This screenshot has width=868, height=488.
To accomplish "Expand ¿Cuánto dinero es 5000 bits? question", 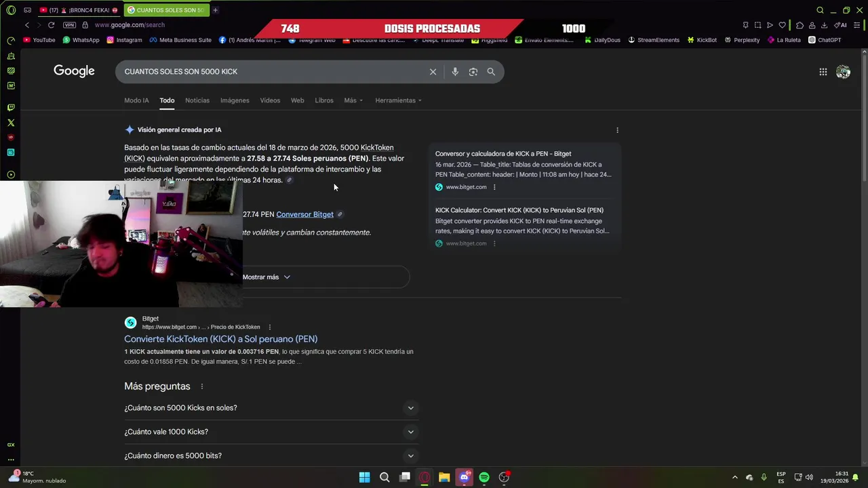I will coord(270,455).
